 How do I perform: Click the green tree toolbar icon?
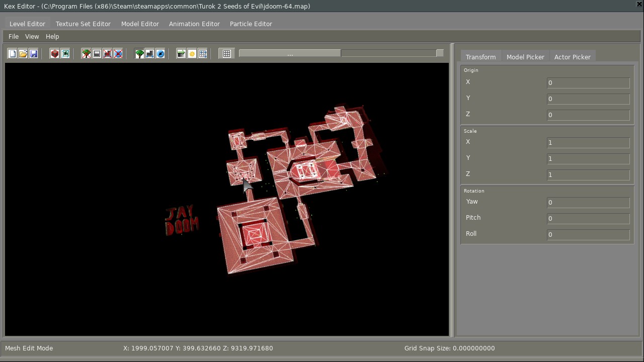pyautogui.click(x=139, y=54)
